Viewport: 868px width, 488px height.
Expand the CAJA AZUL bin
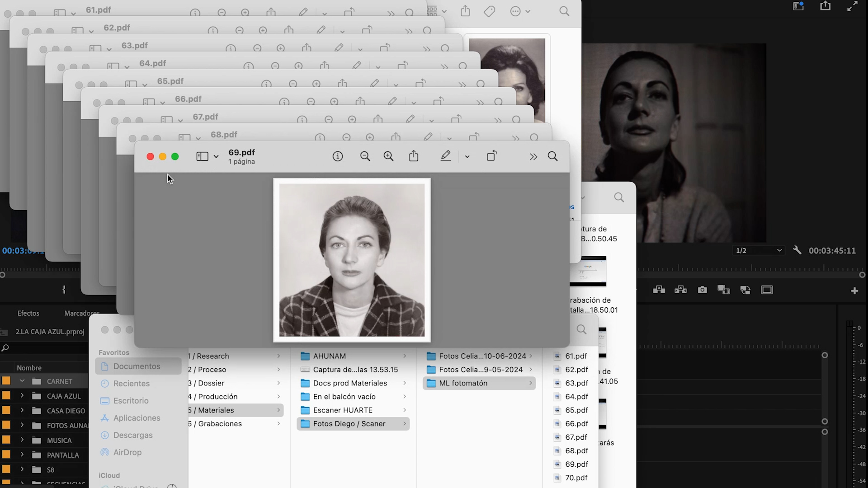22,396
